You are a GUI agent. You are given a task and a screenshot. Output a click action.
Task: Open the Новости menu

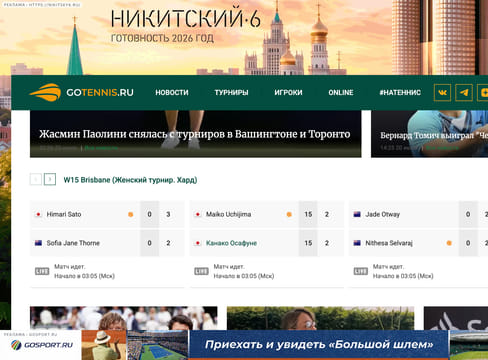coord(172,92)
